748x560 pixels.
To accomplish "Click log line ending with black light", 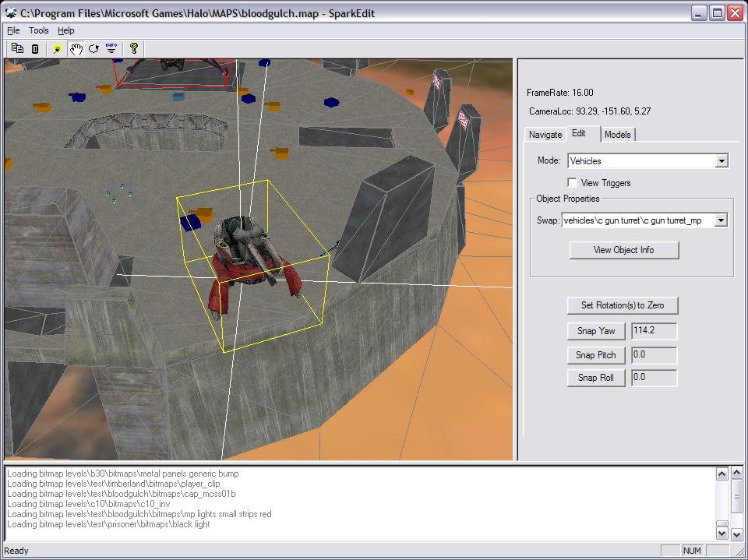I will click(109, 523).
